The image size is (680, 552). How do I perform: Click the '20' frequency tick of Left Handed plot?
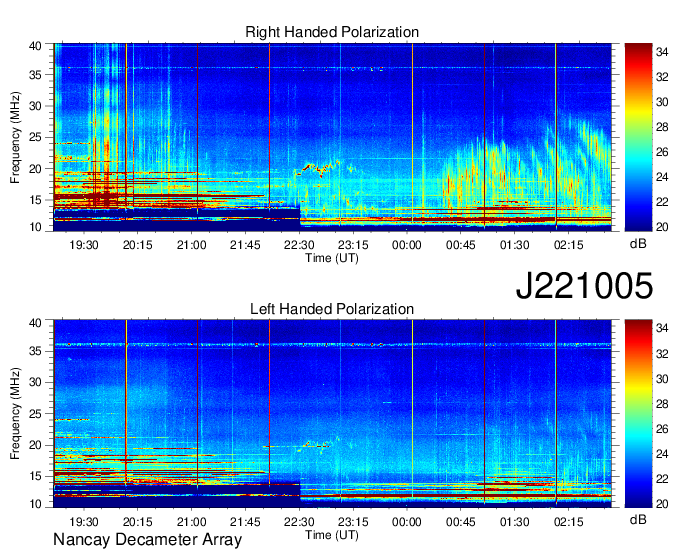point(35,445)
